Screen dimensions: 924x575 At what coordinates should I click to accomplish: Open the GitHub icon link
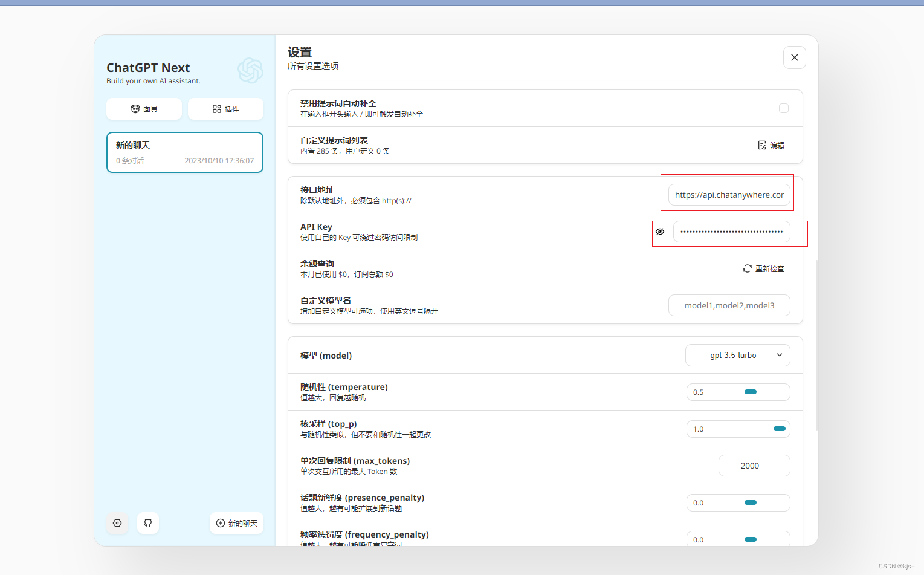(x=148, y=523)
